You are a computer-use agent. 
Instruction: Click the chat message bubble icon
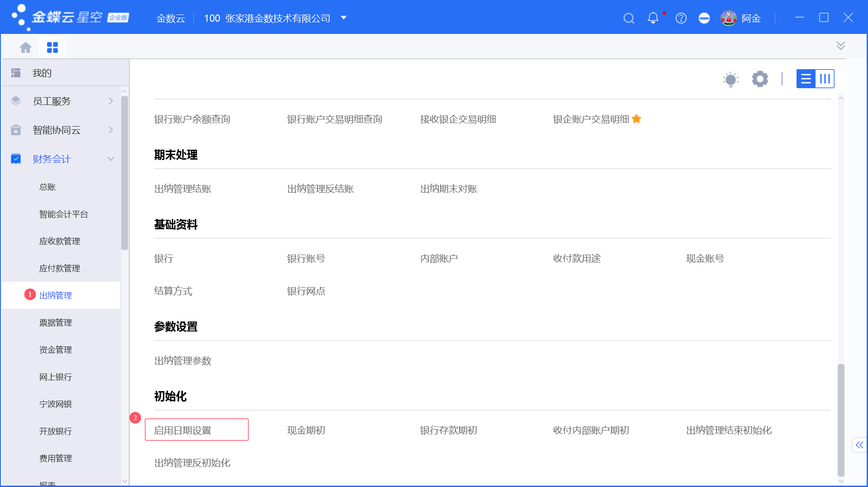(x=704, y=18)
